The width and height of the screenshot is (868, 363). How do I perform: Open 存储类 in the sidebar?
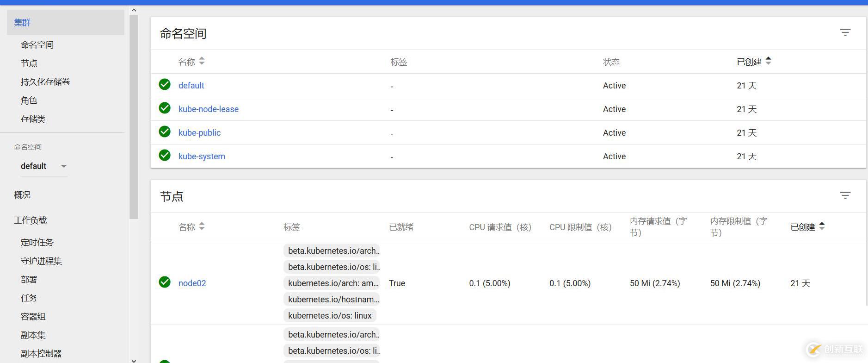33,119
